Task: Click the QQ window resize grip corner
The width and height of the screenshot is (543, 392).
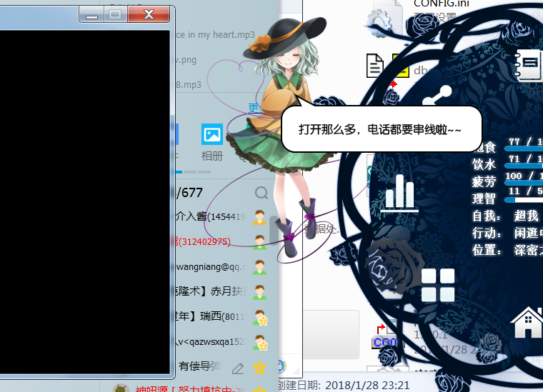Action: pos(297,371)
